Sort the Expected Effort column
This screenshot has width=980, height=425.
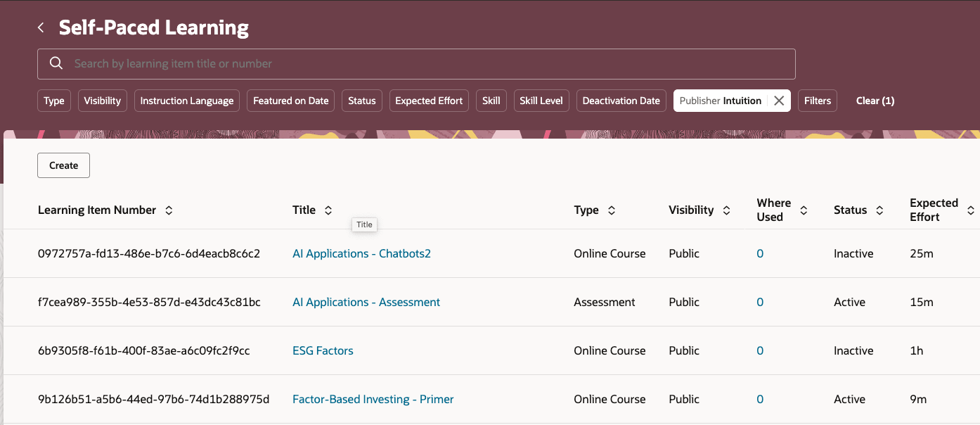coord(971,209)
